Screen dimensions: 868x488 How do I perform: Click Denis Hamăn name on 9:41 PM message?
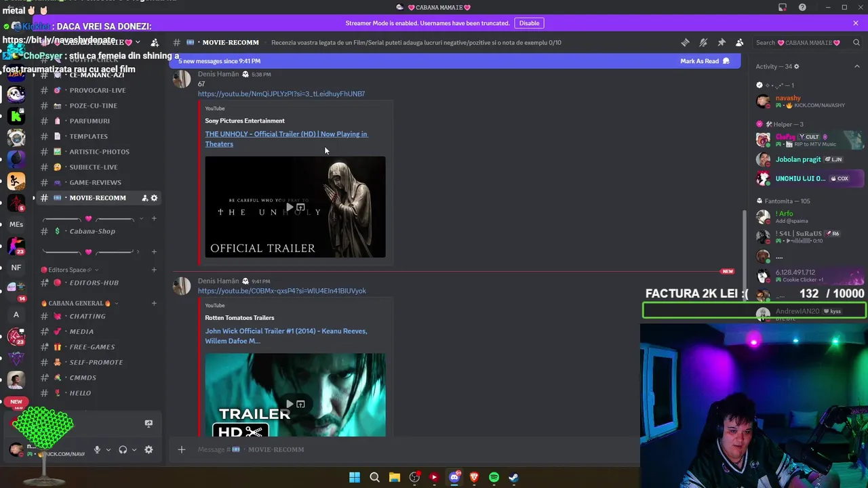(218, 281)
